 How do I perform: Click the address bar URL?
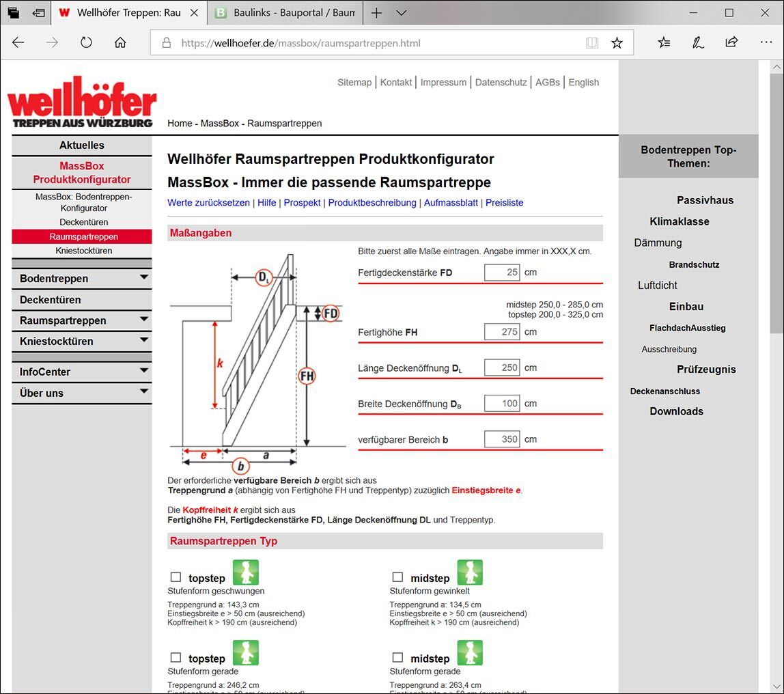[300, 43]
